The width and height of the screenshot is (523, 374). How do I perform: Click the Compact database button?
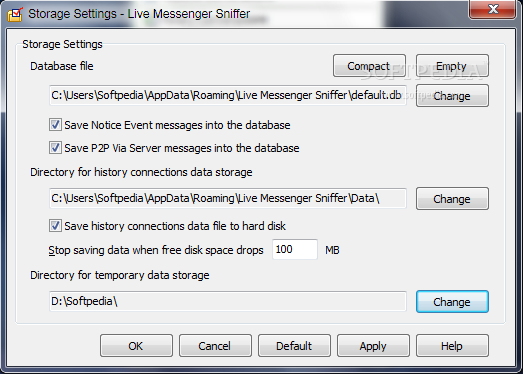369,66
